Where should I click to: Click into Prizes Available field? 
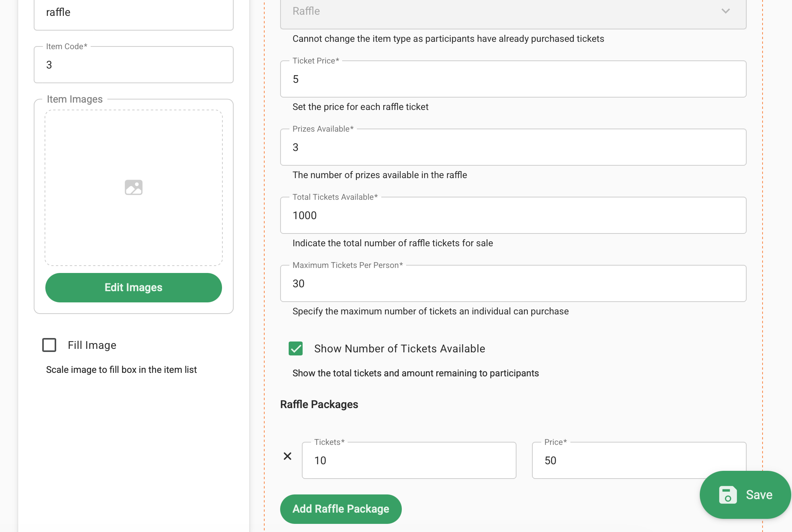click(x=513, y=148)
